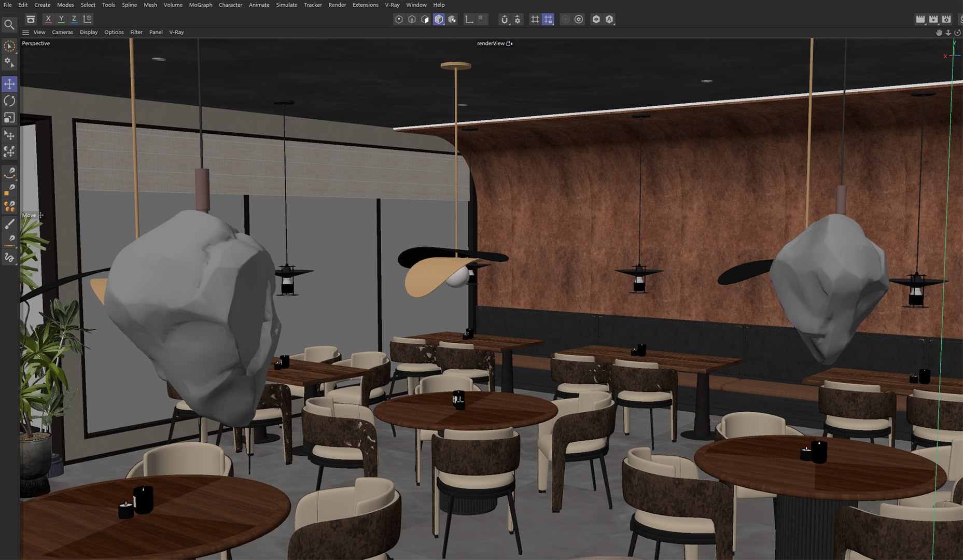The width and height of the screenshot is (963, 560).
Task: Select the polygon pen with orange square
Action: pyautogui.click(x=9, y=190)
